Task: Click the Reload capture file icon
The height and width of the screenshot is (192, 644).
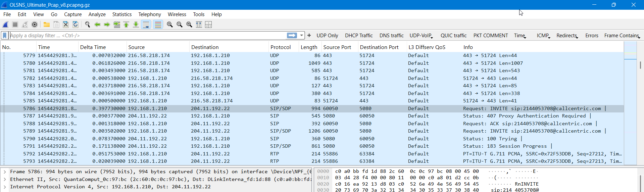Action: 76,25
